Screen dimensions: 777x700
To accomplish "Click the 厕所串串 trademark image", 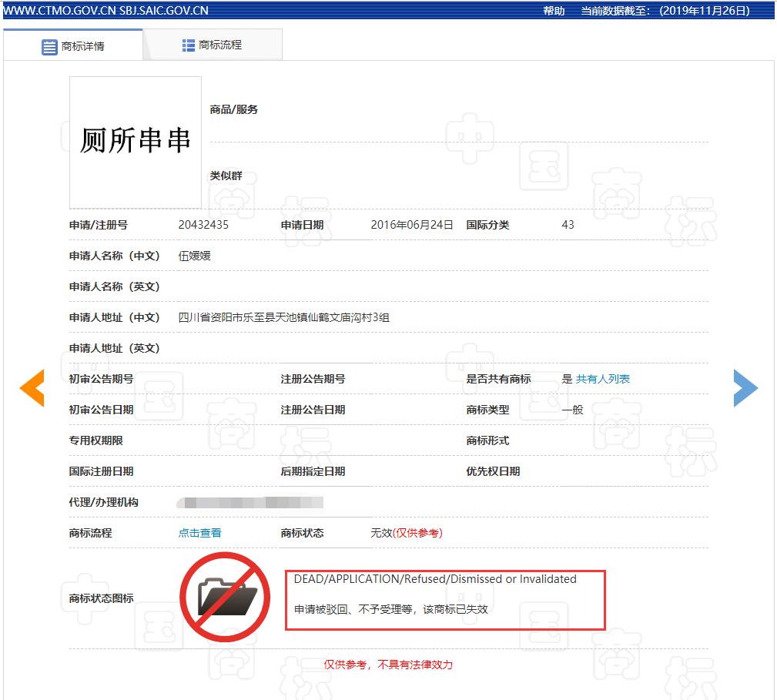I will coord(135,141).
